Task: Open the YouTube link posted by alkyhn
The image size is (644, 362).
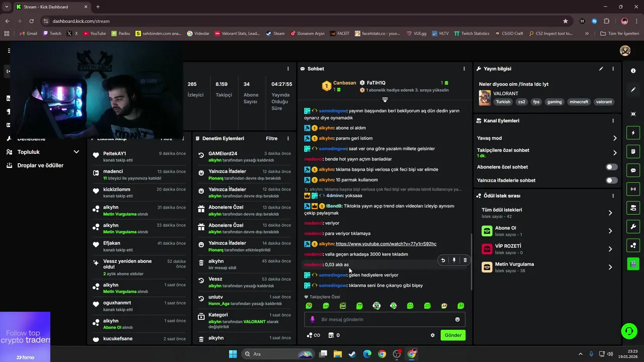Action: coord(386,244)
